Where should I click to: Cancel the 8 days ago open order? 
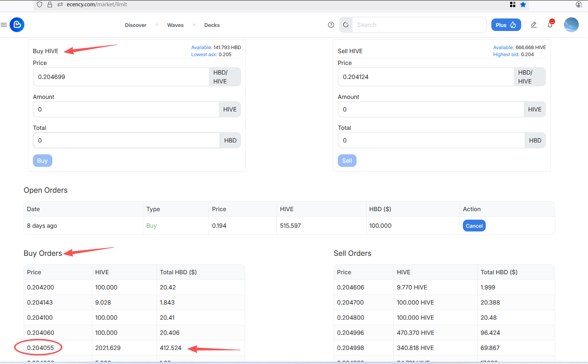(474, 226)
